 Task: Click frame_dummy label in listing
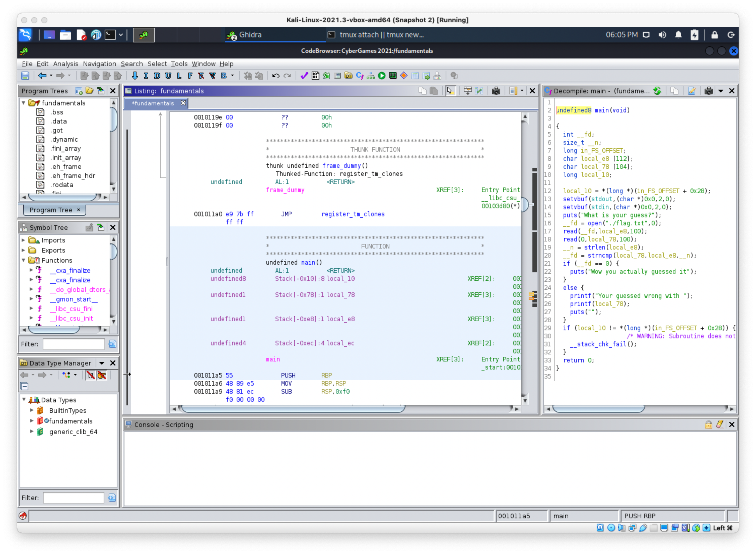pos(285,190)
